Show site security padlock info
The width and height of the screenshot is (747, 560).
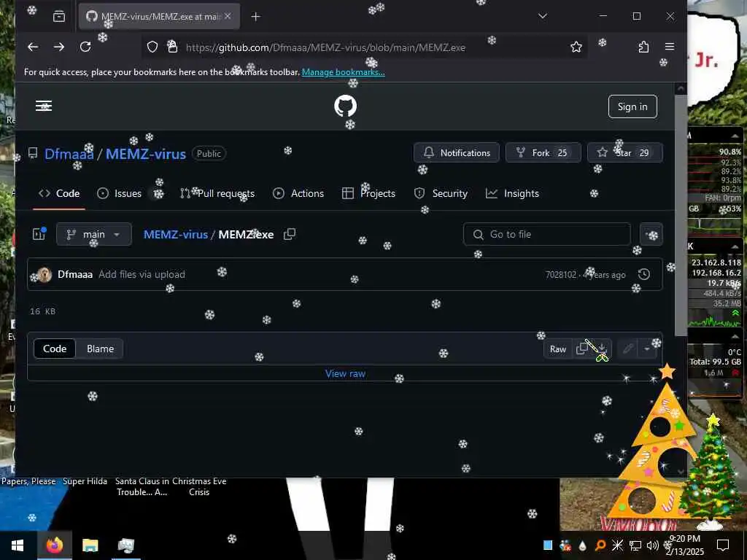172,47
